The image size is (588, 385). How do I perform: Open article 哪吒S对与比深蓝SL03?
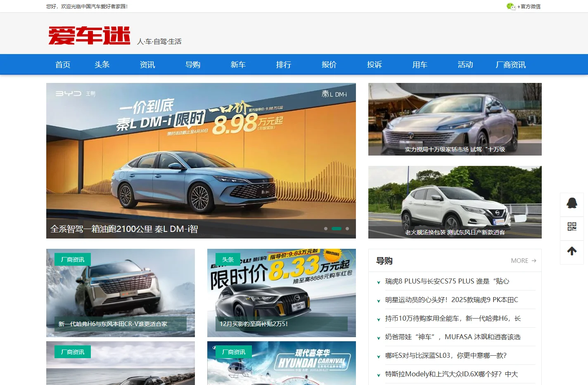446,356
